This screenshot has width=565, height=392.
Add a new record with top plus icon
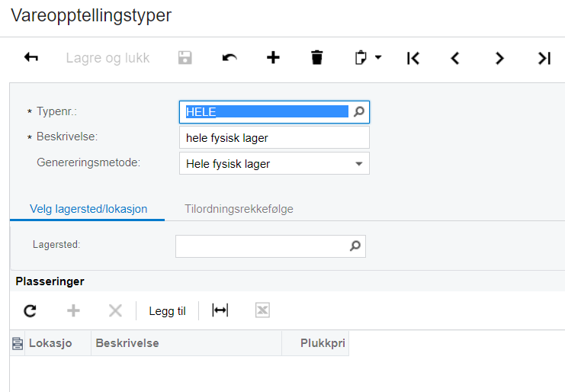click(x=273, y=58)
